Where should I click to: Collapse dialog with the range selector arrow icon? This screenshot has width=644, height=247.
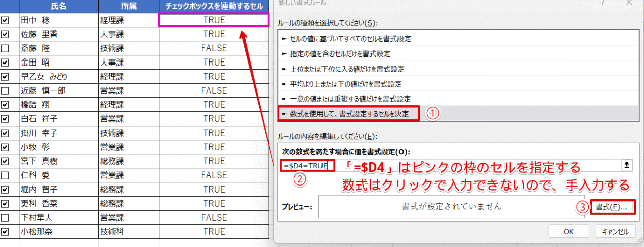click(626, 165)
